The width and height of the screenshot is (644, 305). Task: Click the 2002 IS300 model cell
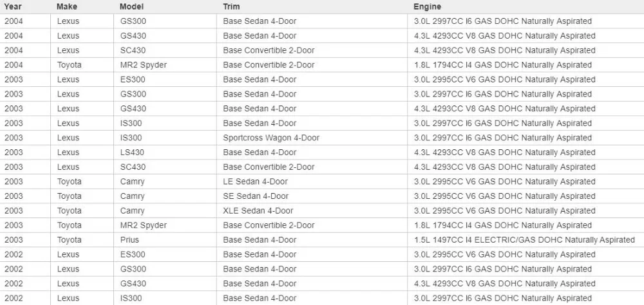[x=165, y=298]
